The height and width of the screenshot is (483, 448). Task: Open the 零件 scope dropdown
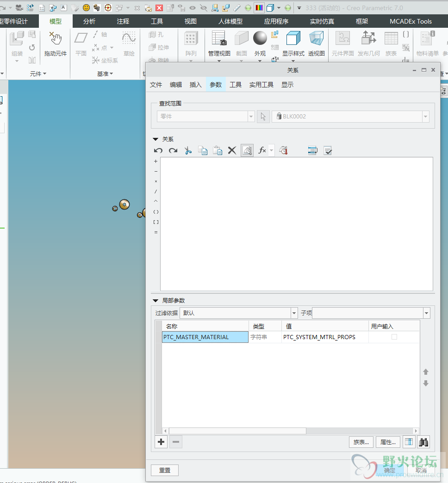pyautogui.click(x=251, y=117)
